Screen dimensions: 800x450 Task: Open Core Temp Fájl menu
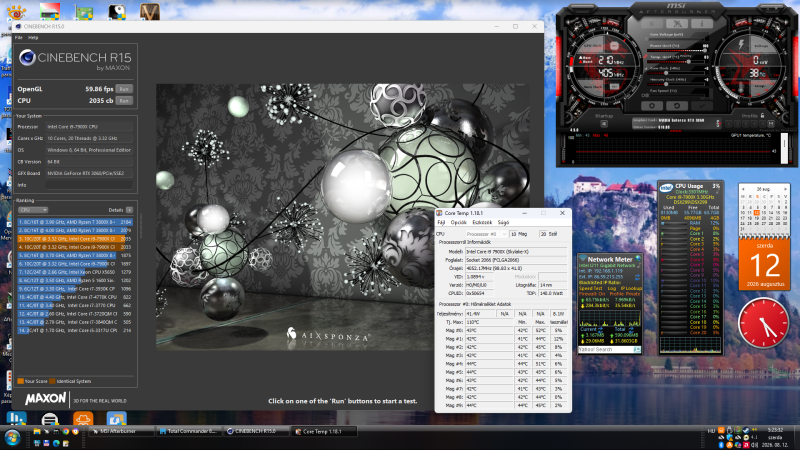(441, 222)
